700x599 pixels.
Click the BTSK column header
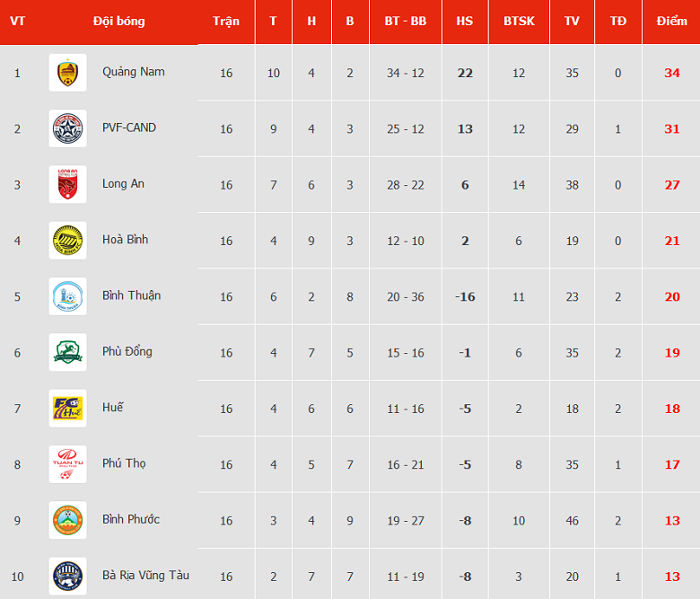coord(519,22)
